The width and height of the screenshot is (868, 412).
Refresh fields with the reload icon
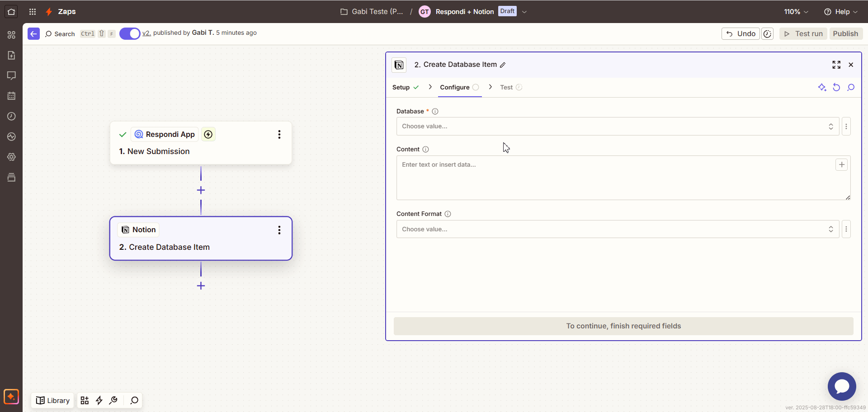[x=836, y=87]
